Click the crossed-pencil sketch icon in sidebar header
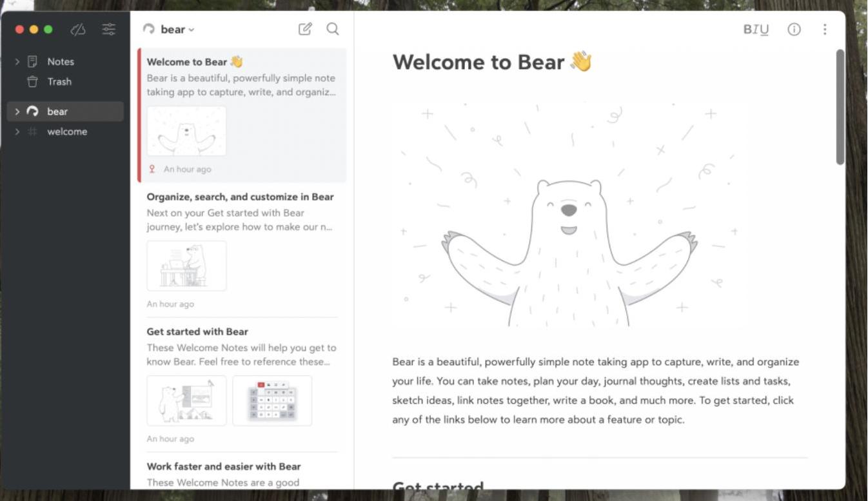The width and height of the screenshot is (868, 501). tap(79, 28)
